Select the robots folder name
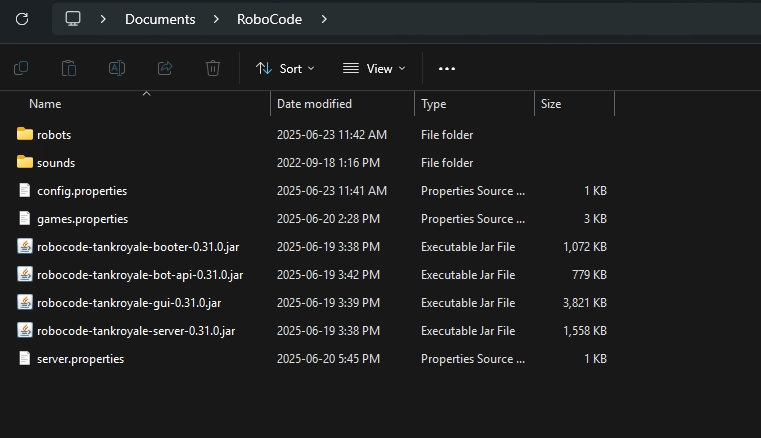 [54, 135]
